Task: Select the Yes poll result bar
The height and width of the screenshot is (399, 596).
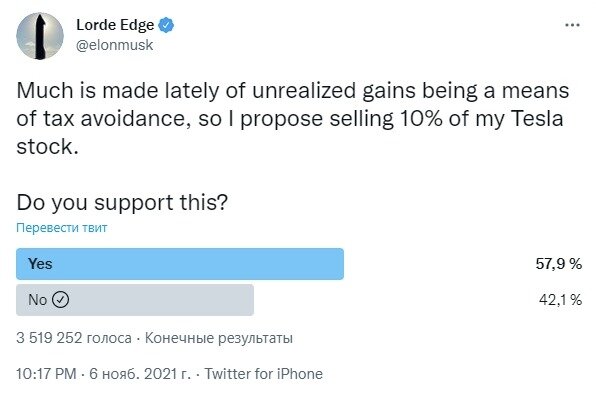Action: [x=180, y=264]
